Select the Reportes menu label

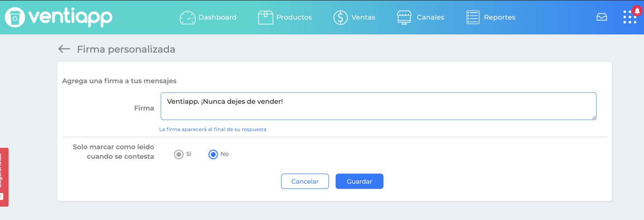(x=500, y=17)
